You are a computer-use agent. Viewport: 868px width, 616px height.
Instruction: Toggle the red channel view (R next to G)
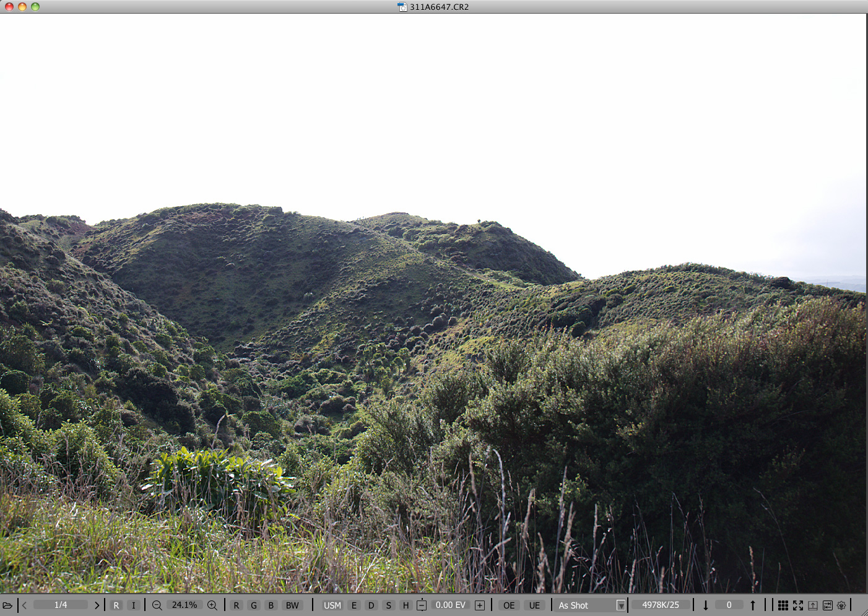pos(236,605)
